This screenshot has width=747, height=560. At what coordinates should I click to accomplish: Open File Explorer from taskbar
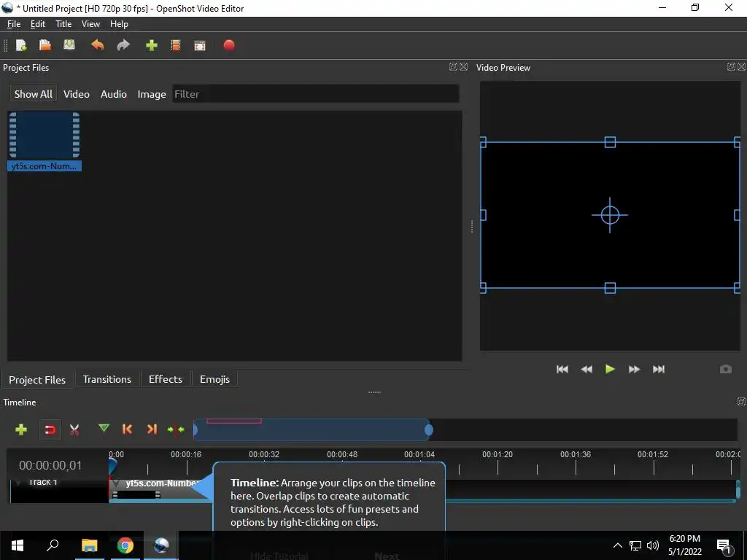[89, 545]
